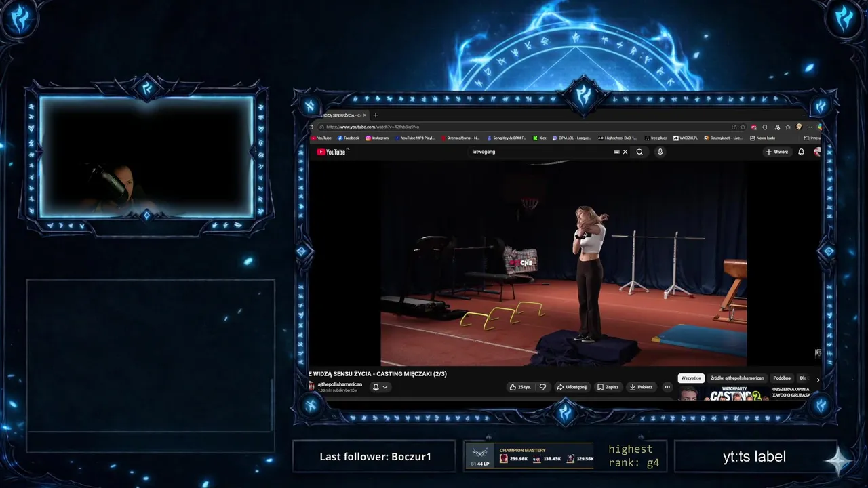Select the Źródło: ajthepolishamerican chip
868x488 pixels.
point(737,378)
